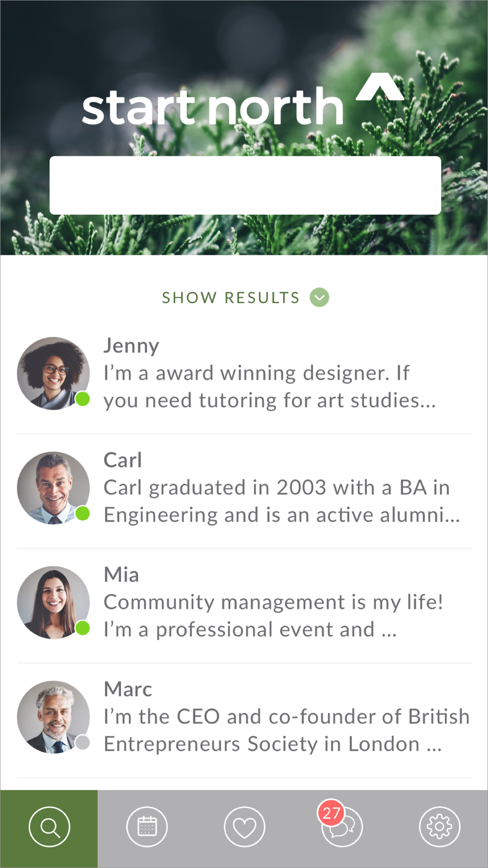Image resolution: width=488 pixels, height=868 pixels.
Task: Click the SHOW RESULTS label
Action: pyautogui.click(x=231, y=297)
